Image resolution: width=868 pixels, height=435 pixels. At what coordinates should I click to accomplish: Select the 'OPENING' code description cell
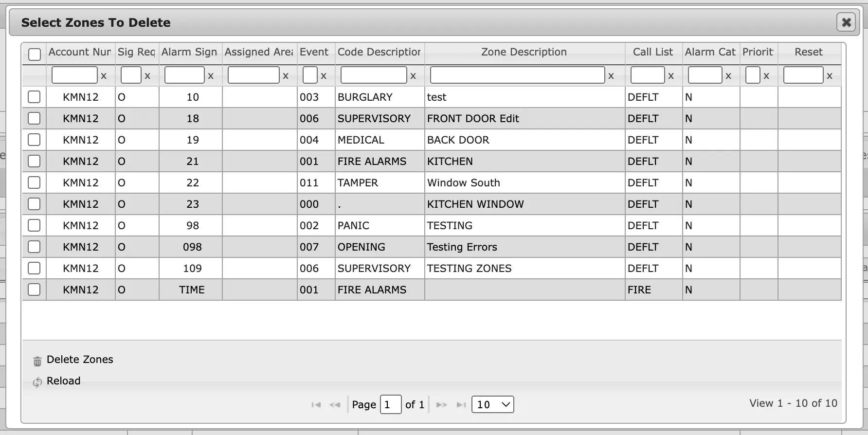[x=380, y=247]
